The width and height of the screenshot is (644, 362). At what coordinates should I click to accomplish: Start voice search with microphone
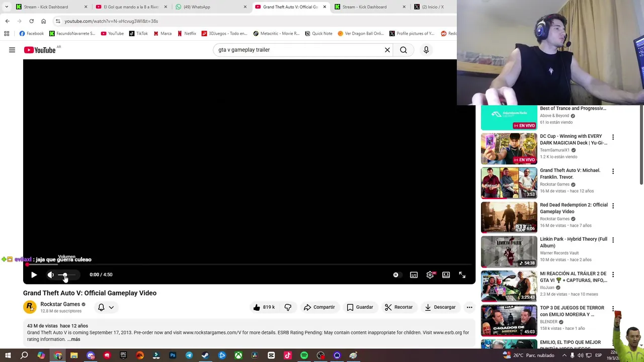point(426,50)
